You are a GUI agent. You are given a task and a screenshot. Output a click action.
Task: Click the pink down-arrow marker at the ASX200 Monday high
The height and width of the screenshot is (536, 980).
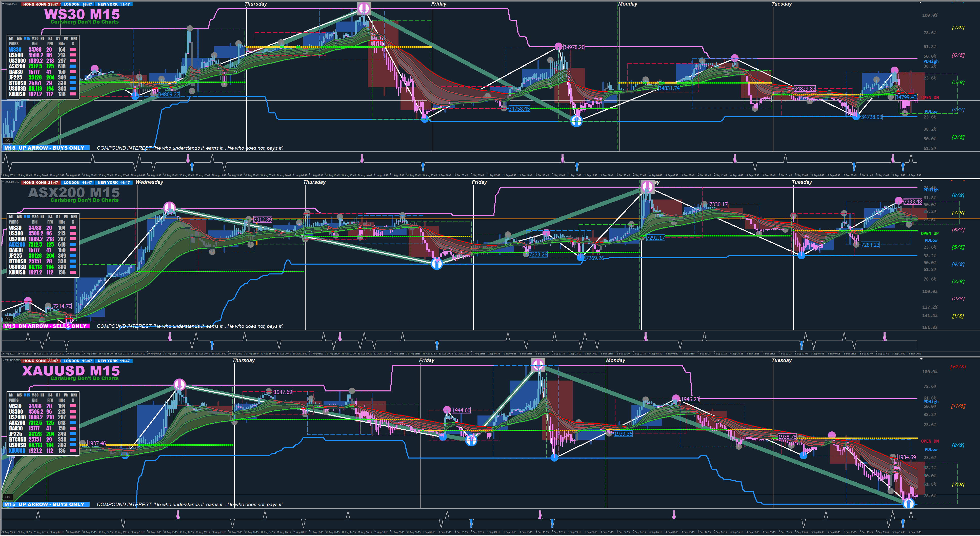(647, 186)
